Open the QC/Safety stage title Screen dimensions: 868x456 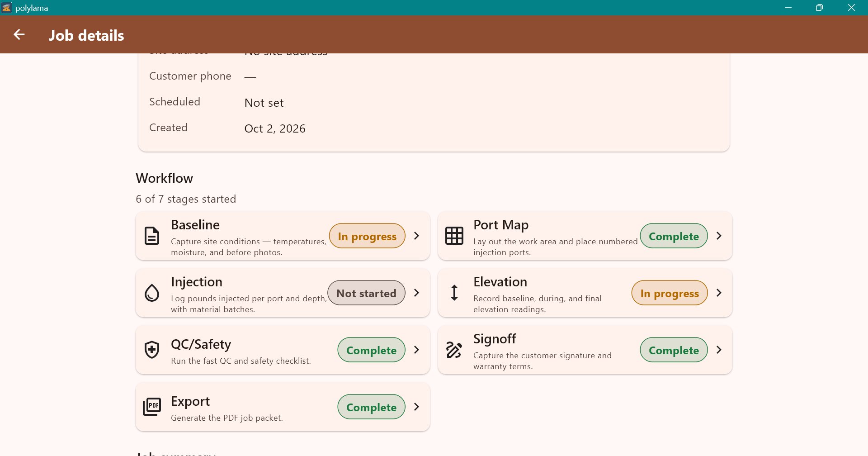(x=201, y=344)
